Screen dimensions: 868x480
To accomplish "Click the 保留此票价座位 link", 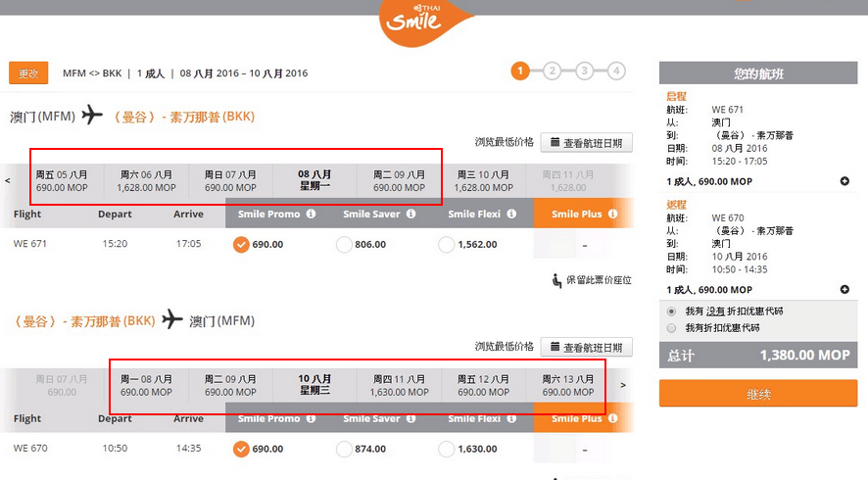I will [x=599, y=280].
